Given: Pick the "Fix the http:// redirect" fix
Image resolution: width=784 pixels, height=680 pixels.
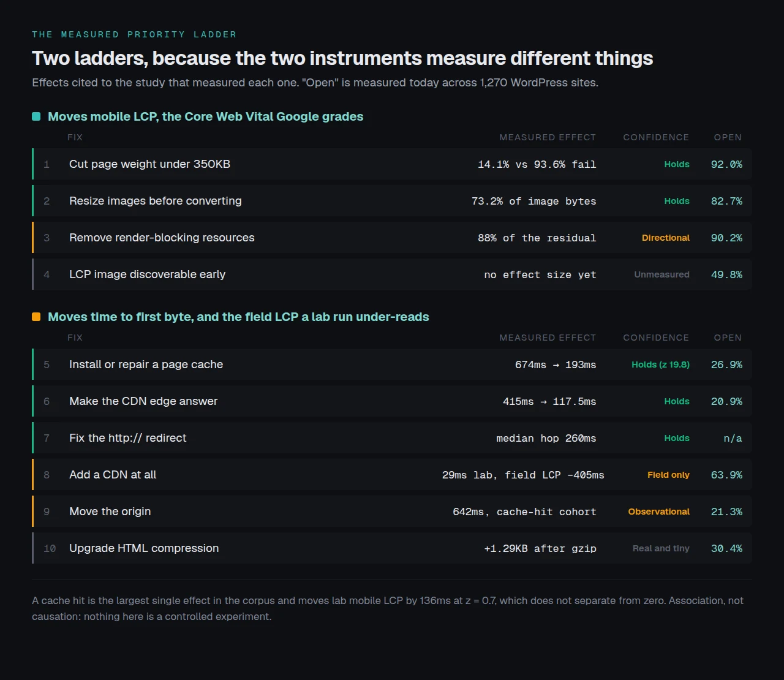Looking at the screenshot, I should [127, 438].
